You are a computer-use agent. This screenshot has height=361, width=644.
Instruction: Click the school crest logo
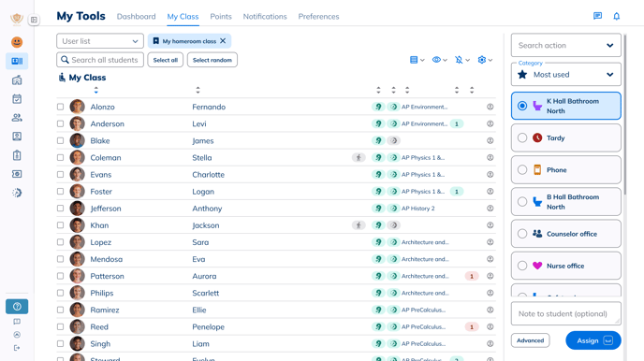tap(17, 19)
